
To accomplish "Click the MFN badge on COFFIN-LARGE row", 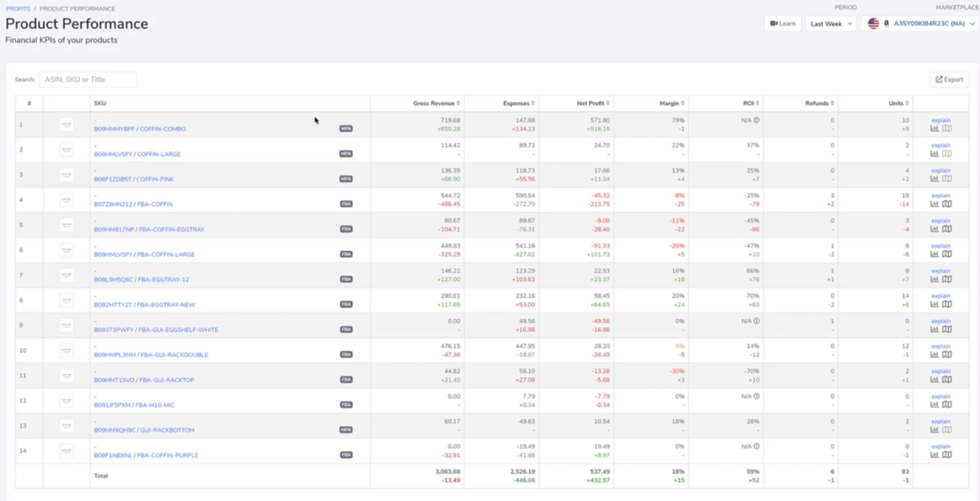I will [346, 154].
